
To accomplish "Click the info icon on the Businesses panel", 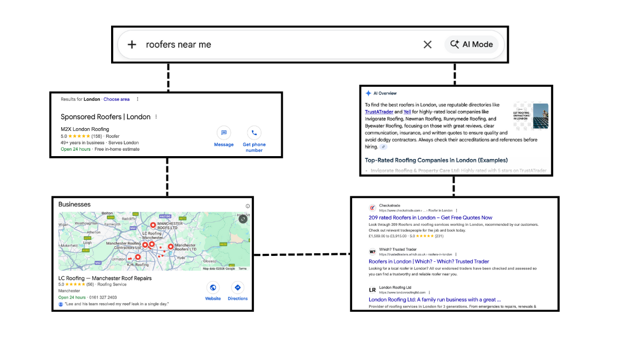I will pos(247,205).
